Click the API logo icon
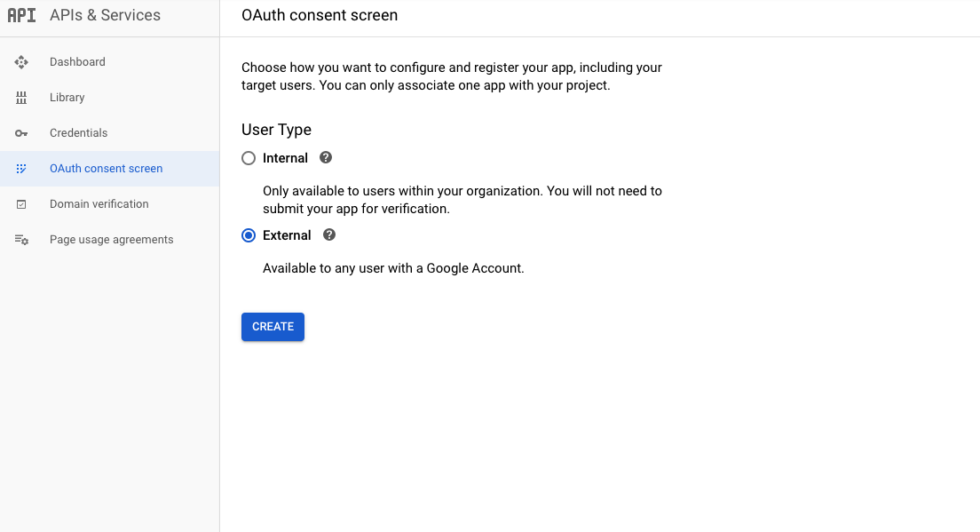 pyautogui.click(x=21, y=15)
